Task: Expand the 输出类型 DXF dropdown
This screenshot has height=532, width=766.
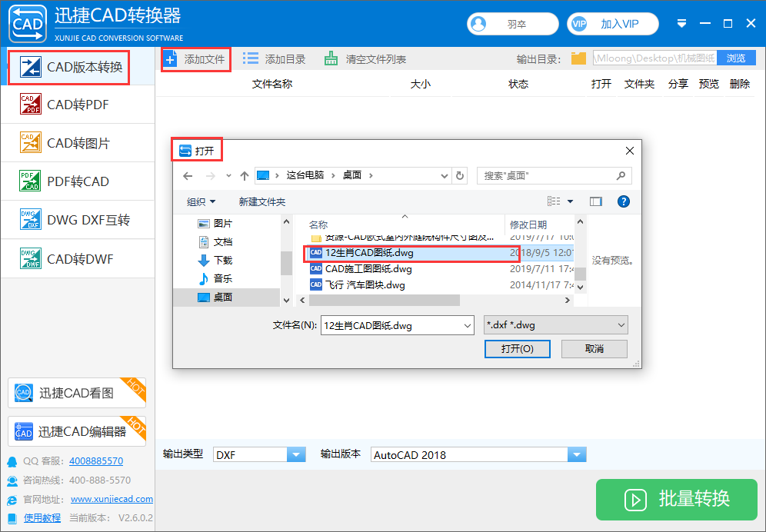Action: (x=295, y=455)
